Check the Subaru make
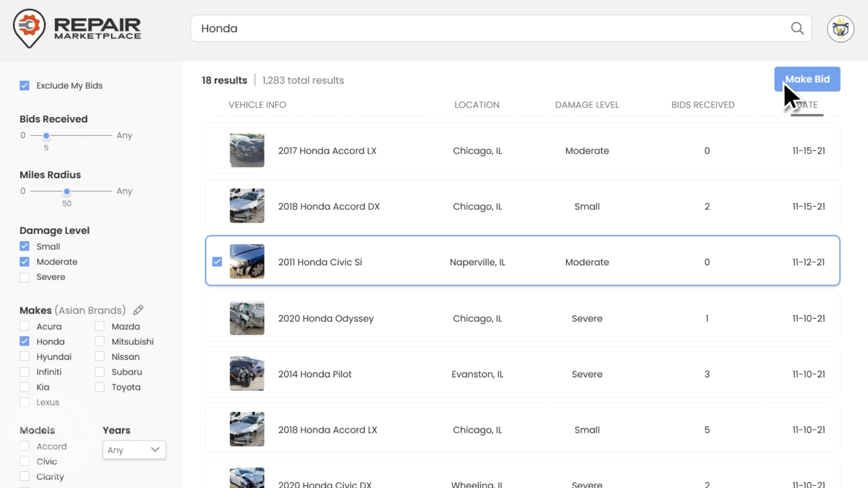The width and height of the screenshot is (868, 488). 99,372
